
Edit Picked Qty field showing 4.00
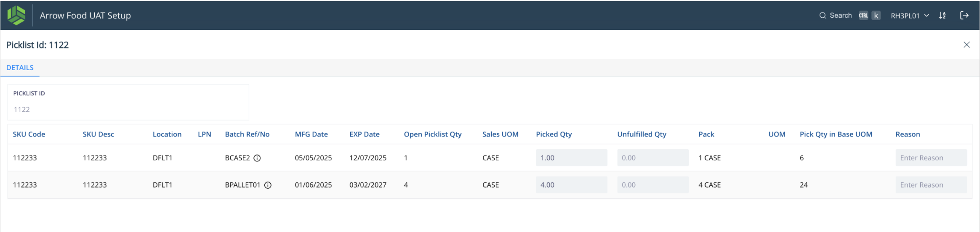pyautogui.click(x=571, y=185)
